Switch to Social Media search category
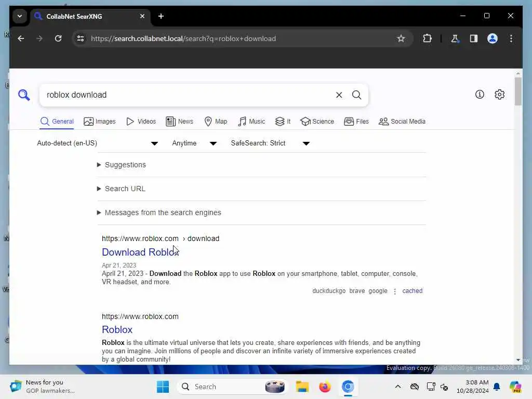This screenshot has height=399, width=532. [x=402, y=122]
